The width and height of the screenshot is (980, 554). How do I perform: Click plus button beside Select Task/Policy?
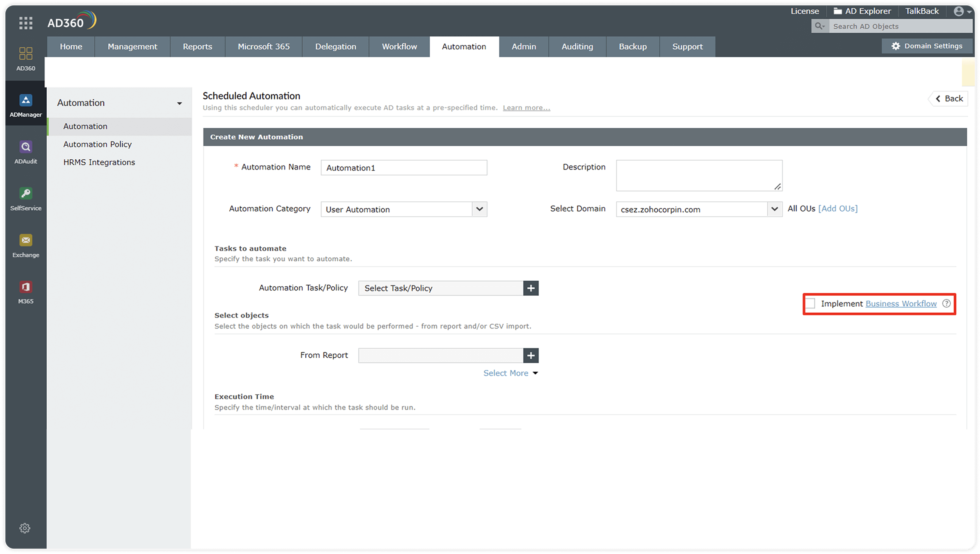[x=531, y=288]
